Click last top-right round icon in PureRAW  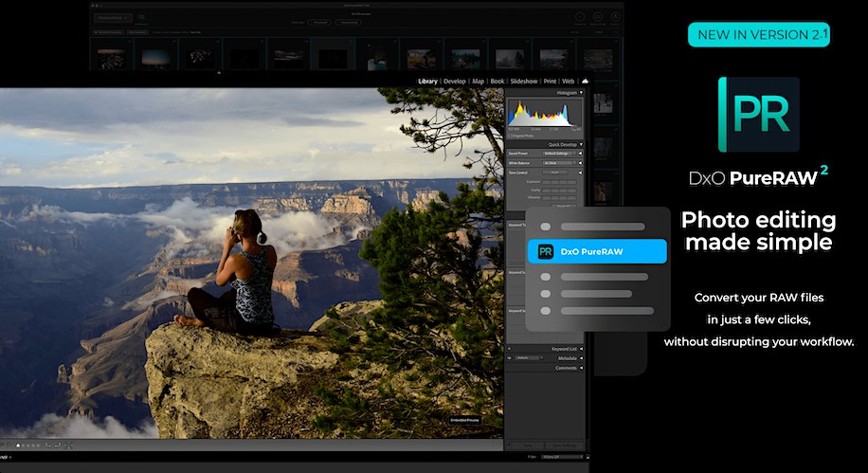point(615,17)
